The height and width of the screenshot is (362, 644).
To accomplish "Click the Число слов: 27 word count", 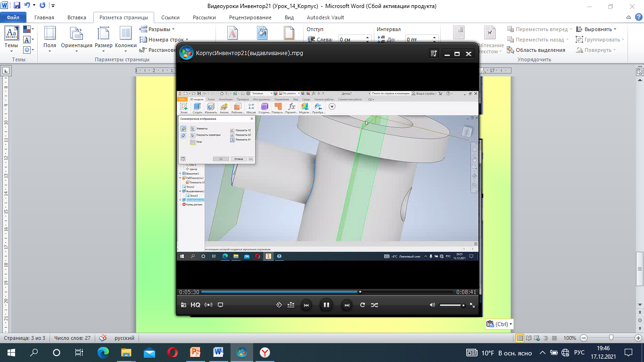I will (72, 338).
